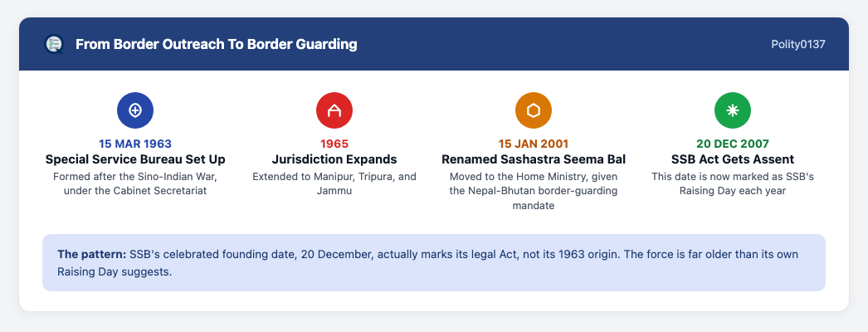868x332 pixels.
Task: Select the 20 DEC 2007 date label
Action: [733, 144]
